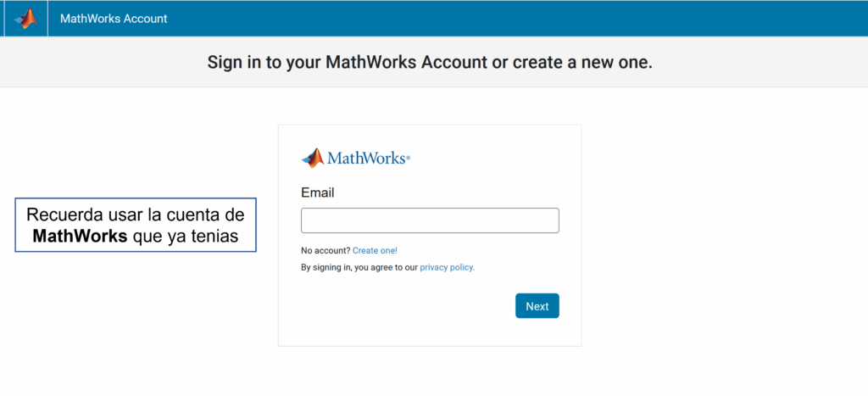The height and width of the screenshot is (396, 868).
Task: Click the registered trademark symbol after MathWorks
Action: [408, 158]
